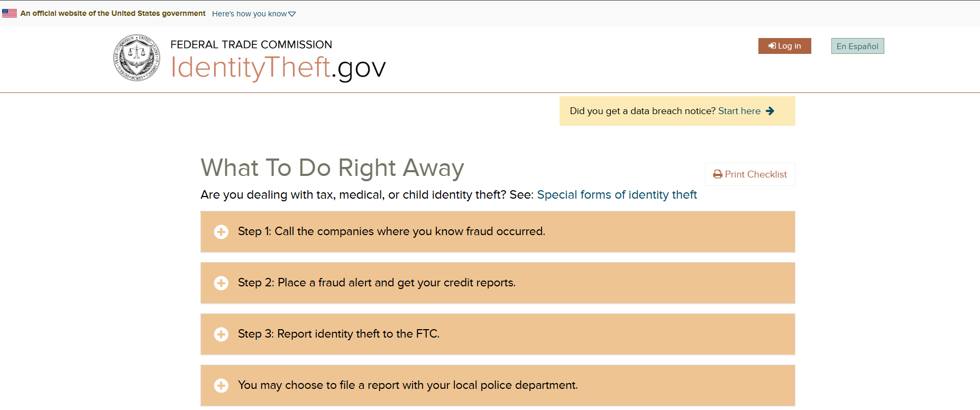Click the plus icon on Step 1
The width and height of the screenshot is (980, 410).
[221, 231]
